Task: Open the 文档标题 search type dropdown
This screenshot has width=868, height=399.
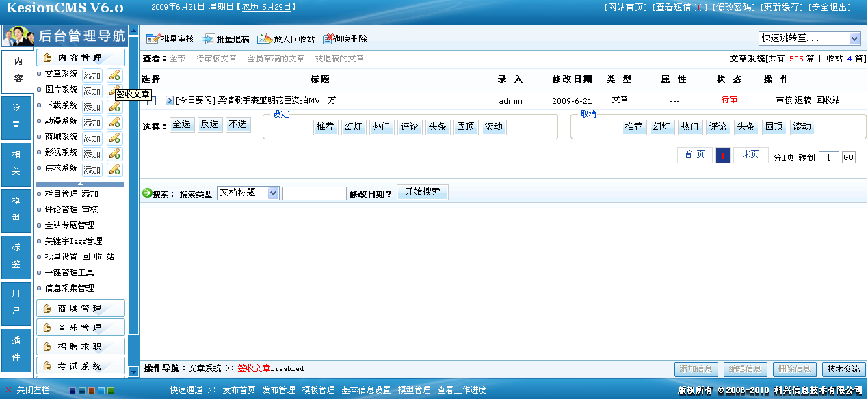Action: [248, 193]
